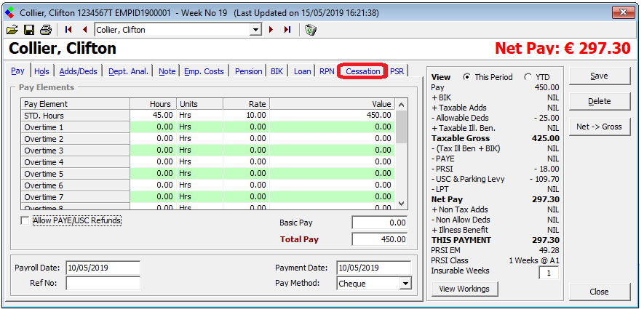Select the This Period radio button
The height and width of the screenshot is (312, 644).
tap(466, 77)
